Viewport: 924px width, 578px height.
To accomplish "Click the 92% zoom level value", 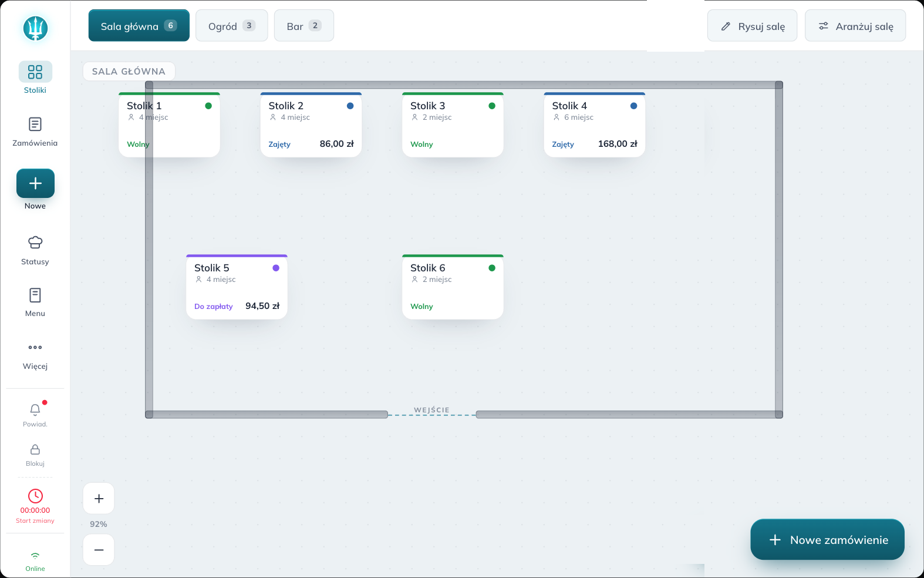I will [99, 524].
